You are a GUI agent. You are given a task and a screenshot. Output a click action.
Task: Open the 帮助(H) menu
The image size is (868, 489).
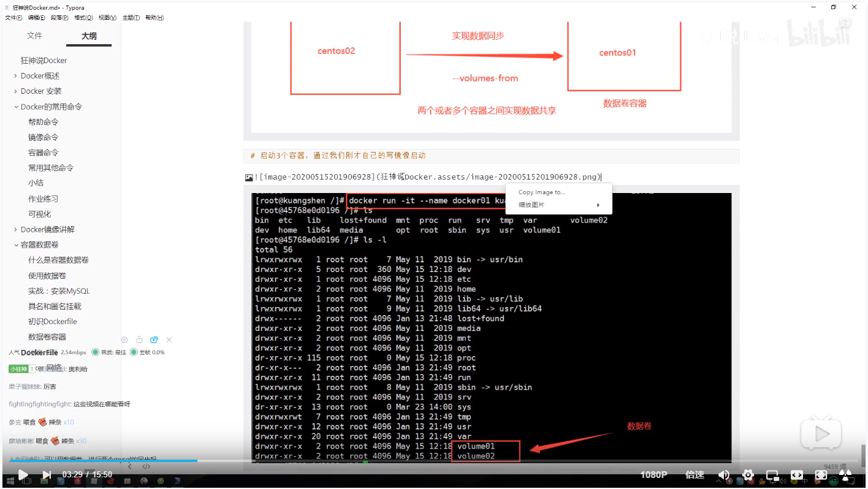[x=154, y=18]
